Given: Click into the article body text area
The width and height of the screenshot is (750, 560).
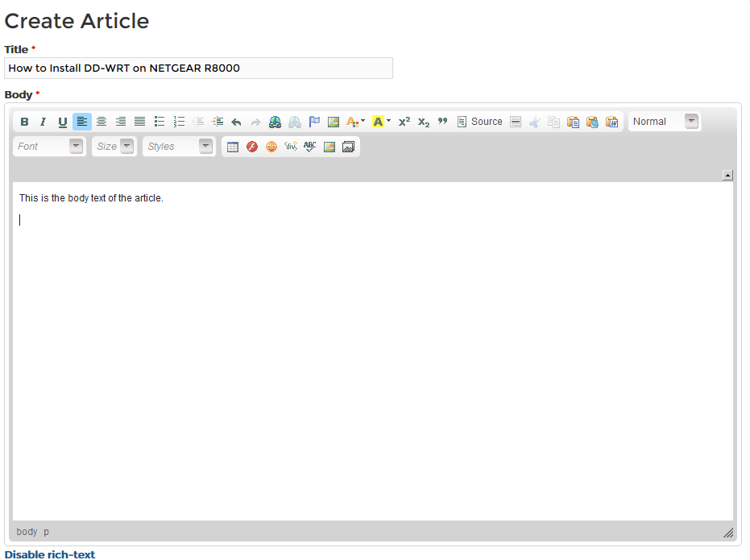Looking at the screenshot, I should (x=373, y=351).
